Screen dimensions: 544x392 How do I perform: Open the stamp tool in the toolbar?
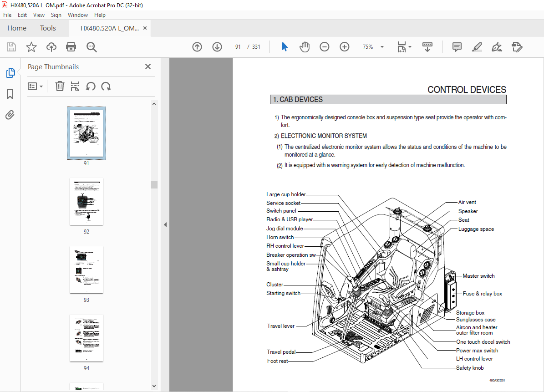[517, 47]
